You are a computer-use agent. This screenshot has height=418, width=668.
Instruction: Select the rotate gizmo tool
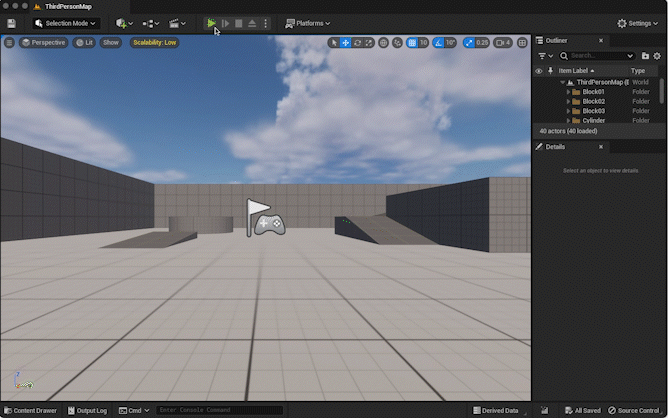358,43
